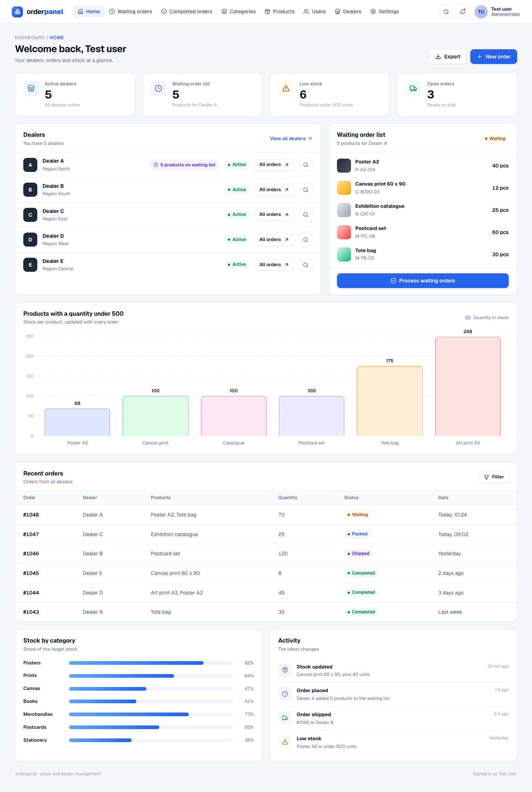Open View all dealers link
The height and width of the screenshot is (792, 532).
click(291, 139)
